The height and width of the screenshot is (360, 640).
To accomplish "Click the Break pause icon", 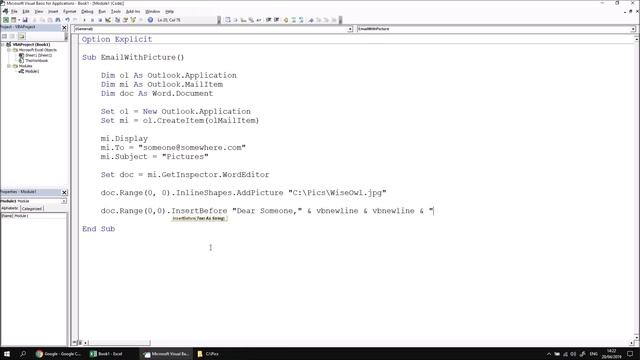I will [92, 20].
